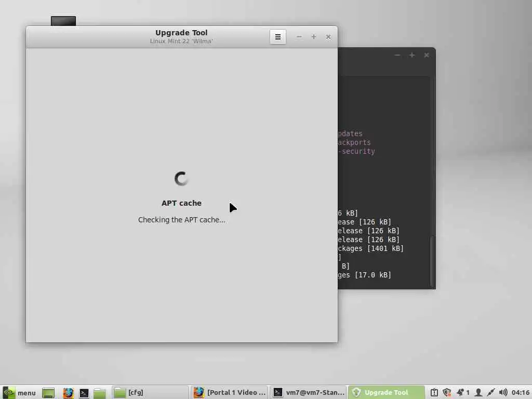This screenshot has width=532, height=399.
Task: Click the user applet tray icon
Action: (x=478, y=393)
